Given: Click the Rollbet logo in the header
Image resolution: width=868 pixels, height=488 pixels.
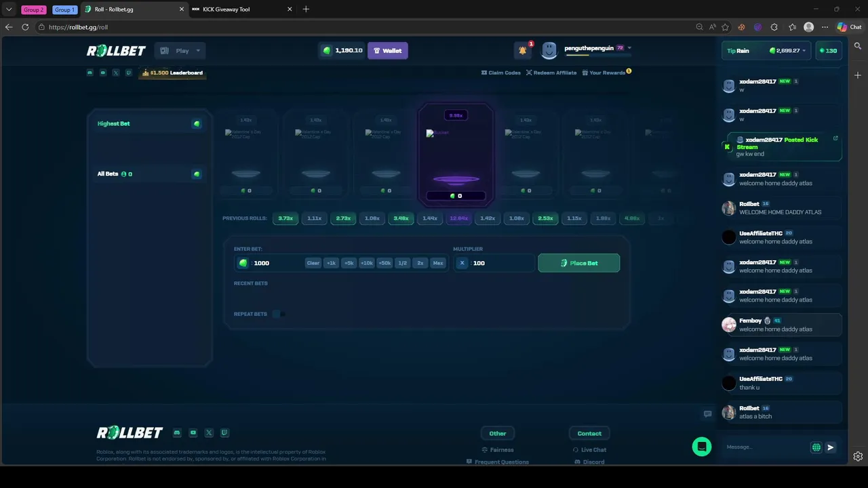Looking at the screenshot, I should 116,51.
